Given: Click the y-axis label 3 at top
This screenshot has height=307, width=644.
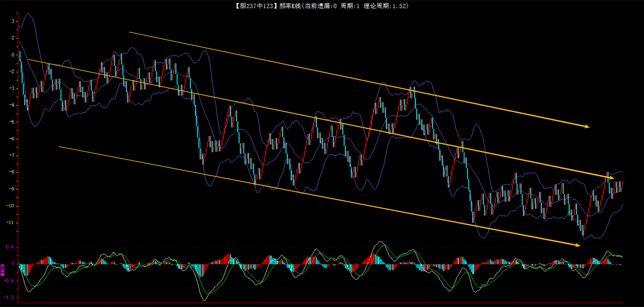Looking at the screenshot, I should tap(13, 21).
